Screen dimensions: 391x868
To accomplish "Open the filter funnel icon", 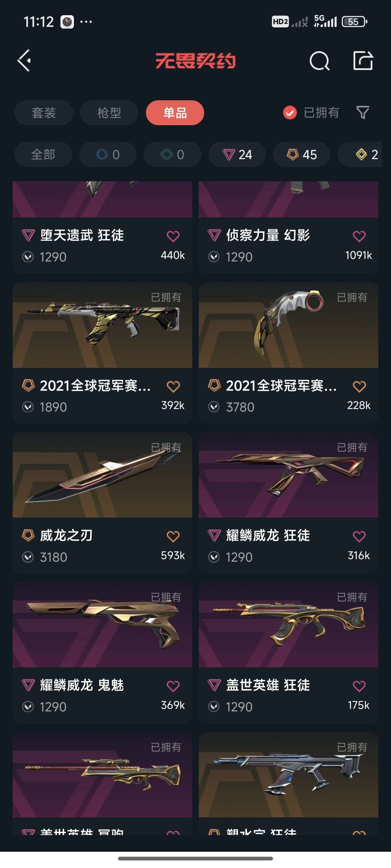I will tap(363, 112).
